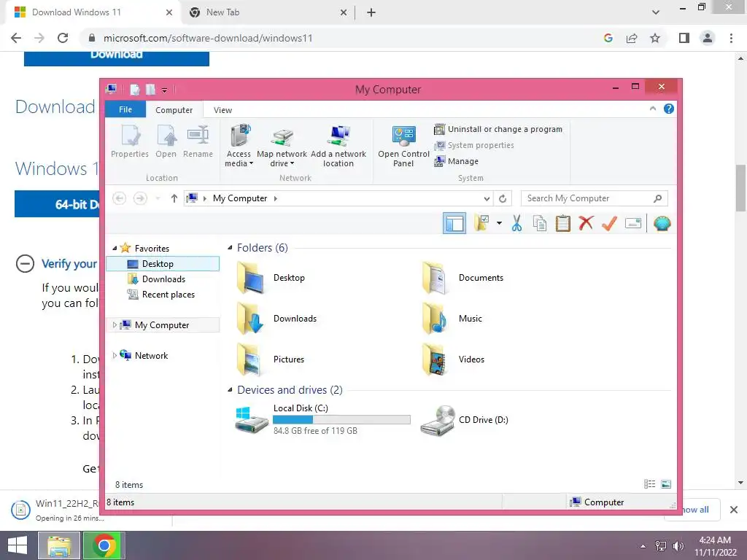Select Downloads under Favorites
The width and height of the screenshot is (747, 560).
tap(163, 279)
